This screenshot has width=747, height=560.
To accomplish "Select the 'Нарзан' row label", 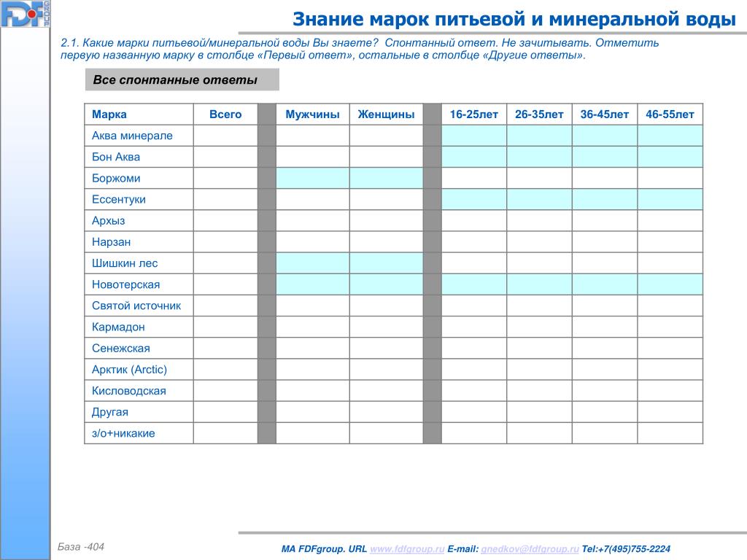I will 111,242.
